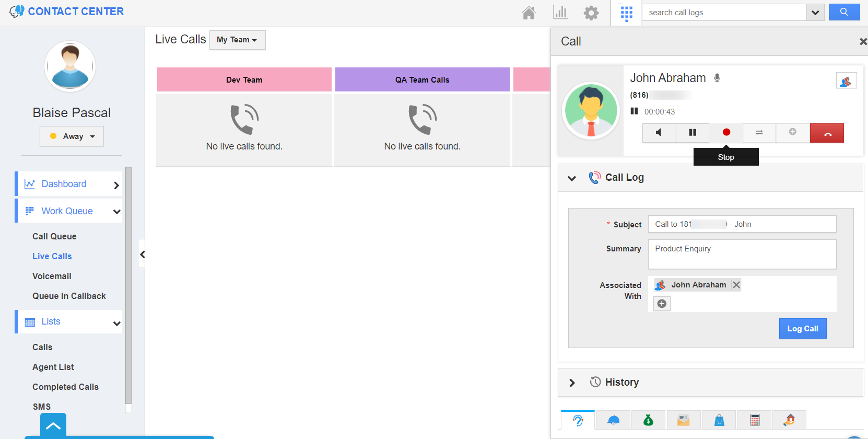Expand the Dashboard chevron arrow
Screen dimensions: 868x439
pos(116,185)
